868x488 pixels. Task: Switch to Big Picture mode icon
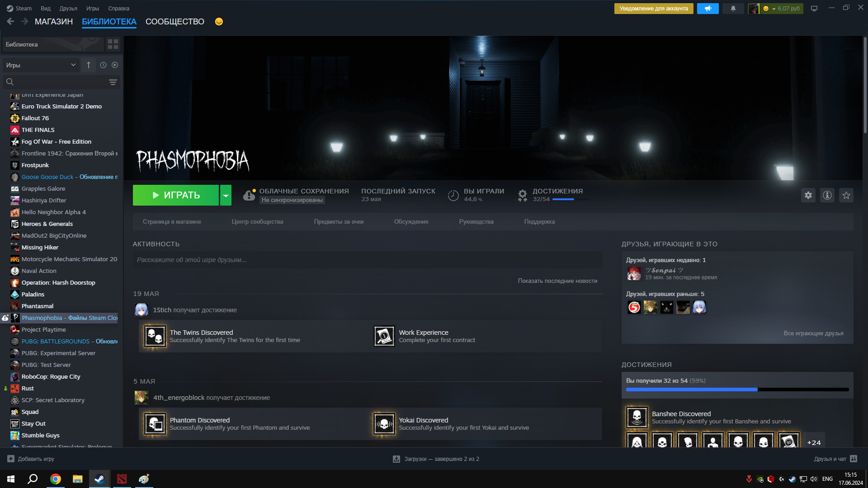814,9
